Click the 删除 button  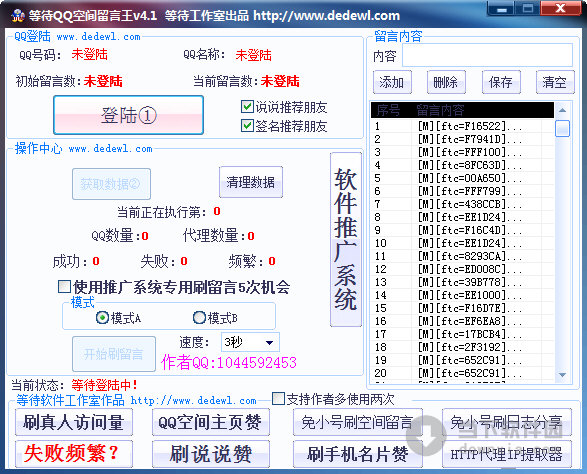(x=446, y=82)
